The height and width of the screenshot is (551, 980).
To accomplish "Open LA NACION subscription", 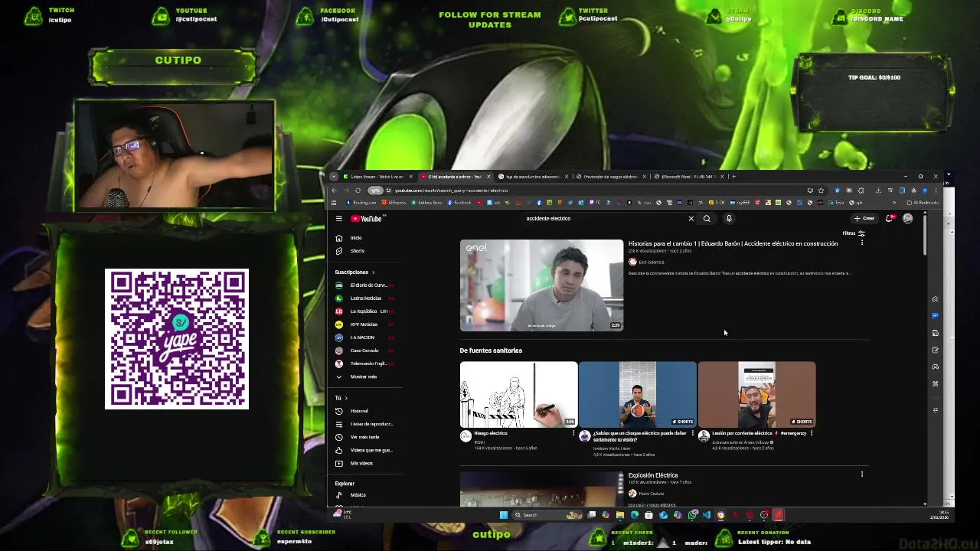I will (365, 337).
